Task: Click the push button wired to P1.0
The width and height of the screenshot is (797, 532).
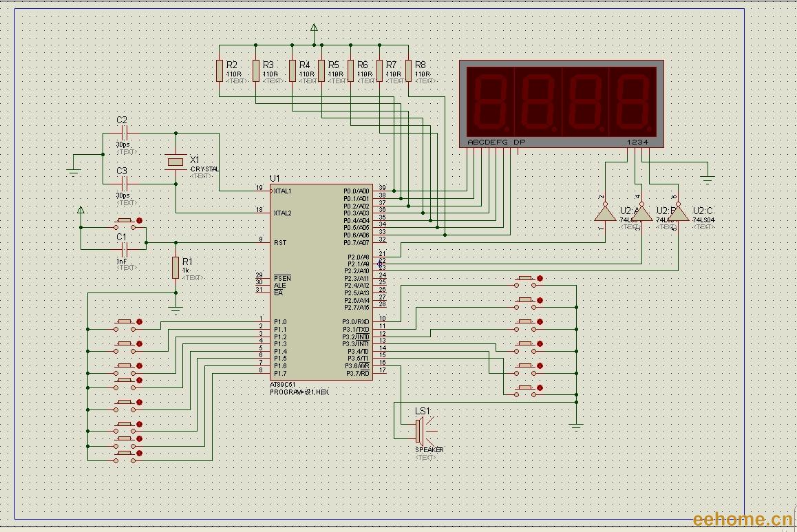Action: [125, 326]
